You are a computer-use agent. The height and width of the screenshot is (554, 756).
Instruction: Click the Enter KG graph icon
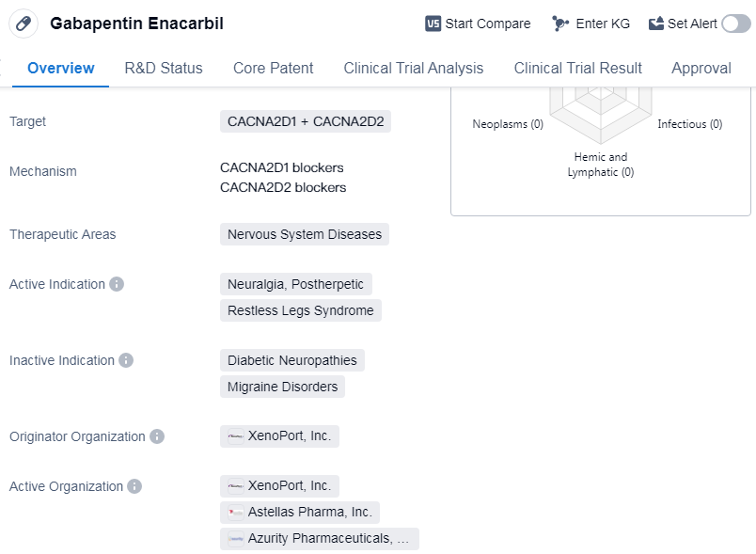click(x=561, y=24)
